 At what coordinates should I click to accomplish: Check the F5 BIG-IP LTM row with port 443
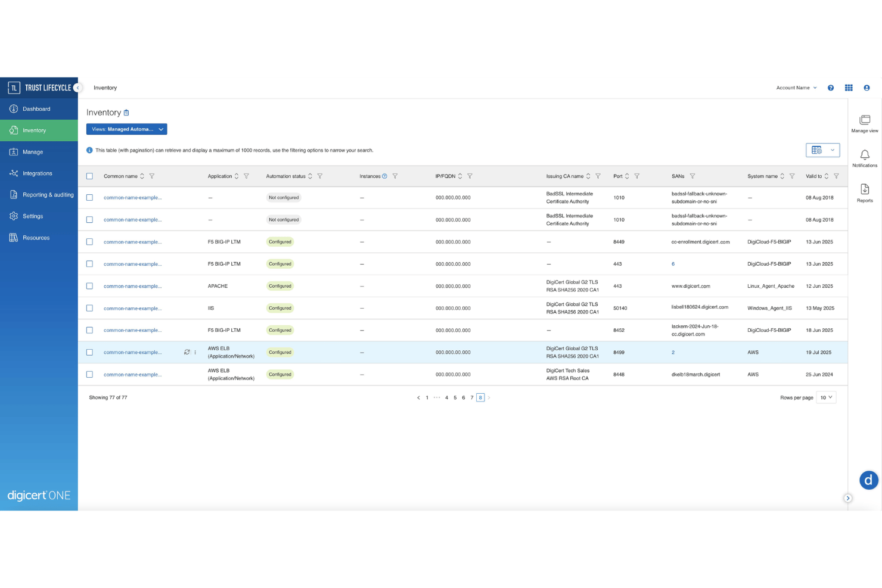(89, 264)
